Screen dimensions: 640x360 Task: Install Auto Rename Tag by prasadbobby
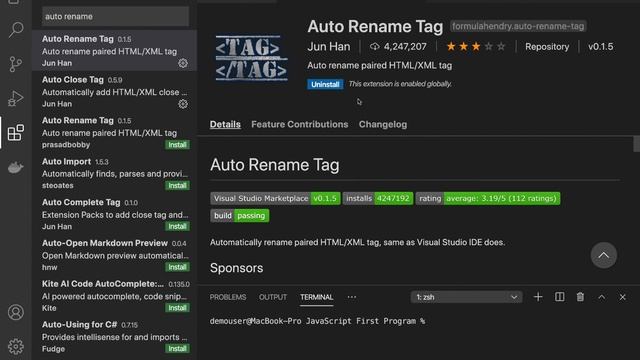click(177, 145)
